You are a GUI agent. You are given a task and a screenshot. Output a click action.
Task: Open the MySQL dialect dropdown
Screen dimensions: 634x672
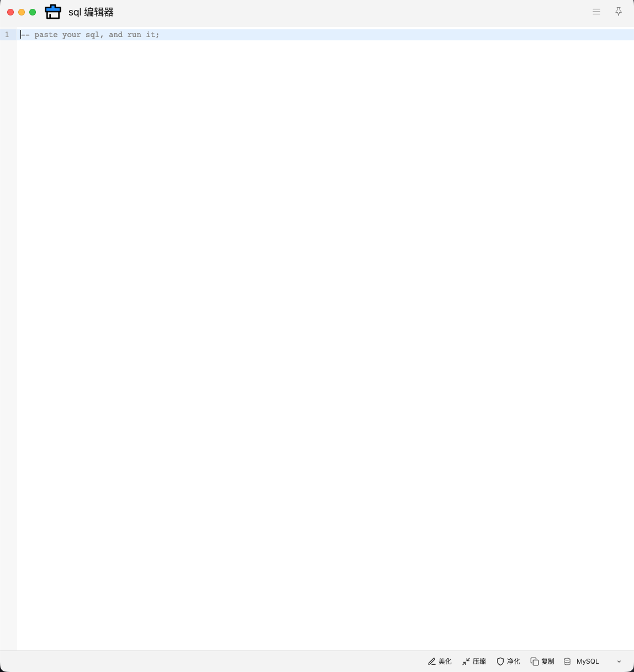pos(593,662)
